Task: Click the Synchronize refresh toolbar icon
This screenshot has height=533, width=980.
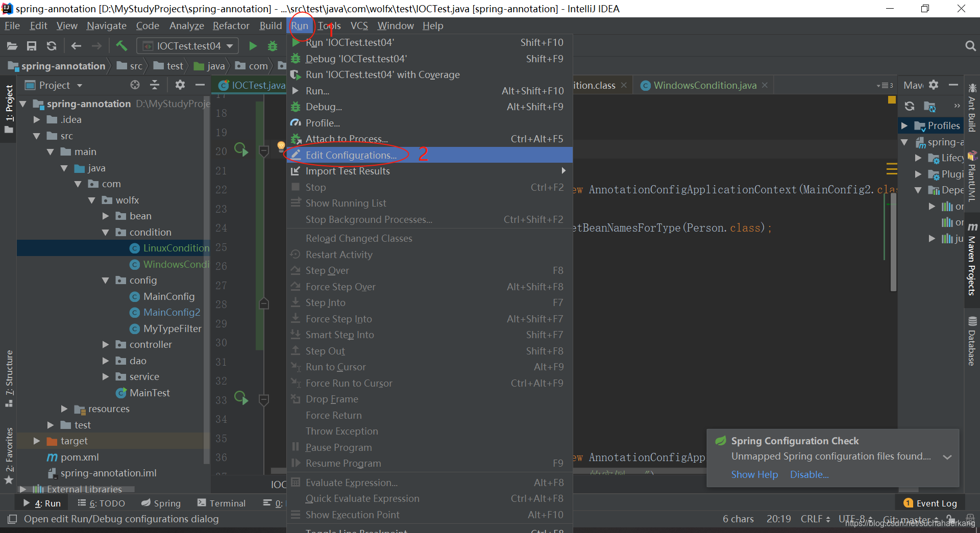Action: tap(52, 46)
